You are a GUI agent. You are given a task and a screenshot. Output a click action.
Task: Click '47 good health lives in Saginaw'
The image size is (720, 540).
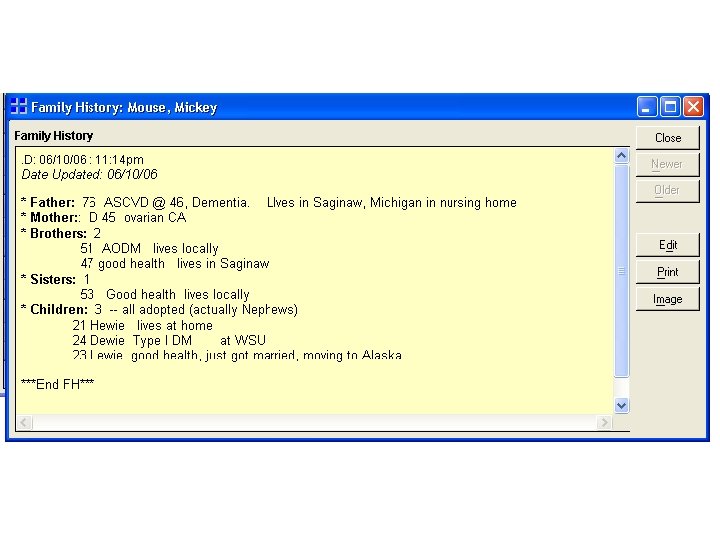pos(175,264)
